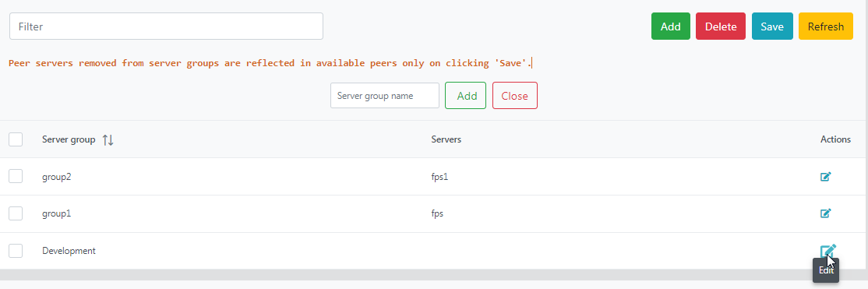Edit the group2 server group
The height and width of the screenshot is (289, 868).
(x=825, y=177)
